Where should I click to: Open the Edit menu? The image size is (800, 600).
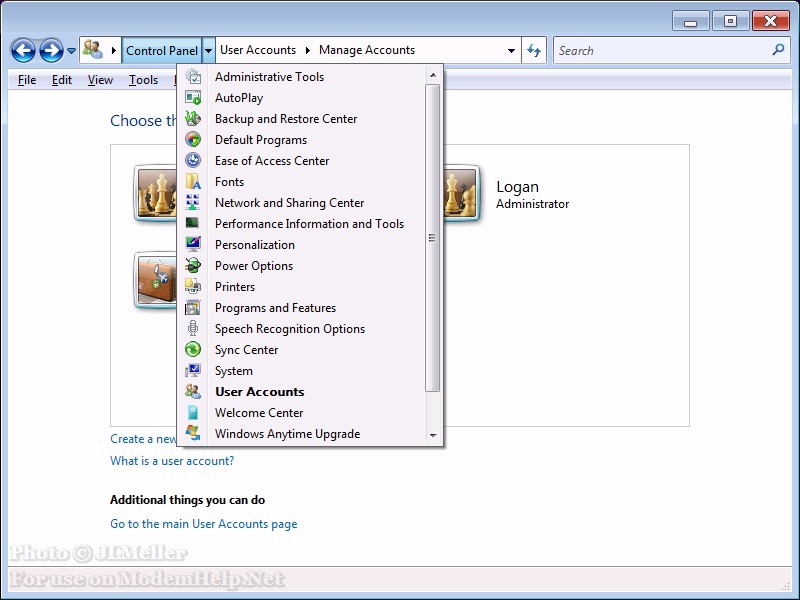(62, 80)
